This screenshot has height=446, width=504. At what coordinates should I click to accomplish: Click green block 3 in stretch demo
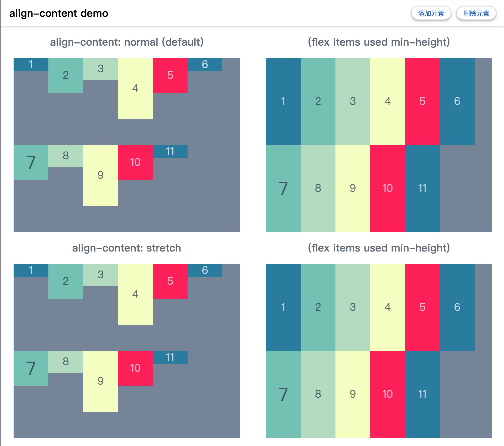(101, 275)
